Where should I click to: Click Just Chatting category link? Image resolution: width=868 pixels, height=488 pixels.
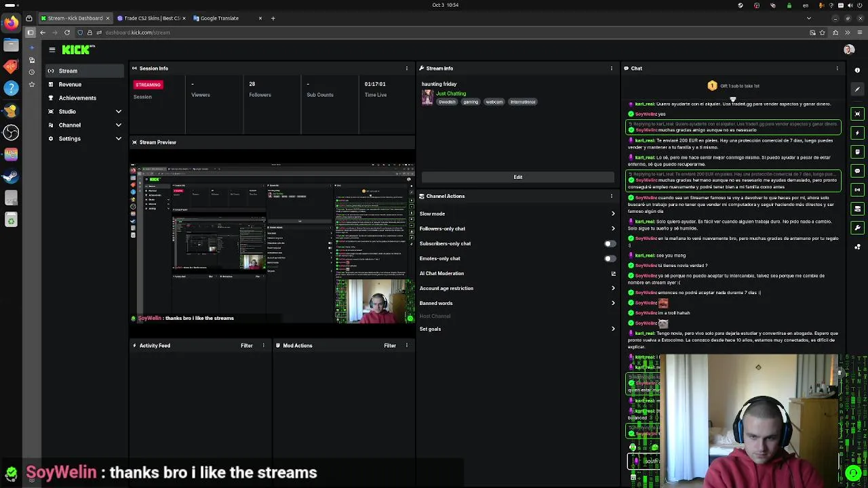(x=451, y=94)
